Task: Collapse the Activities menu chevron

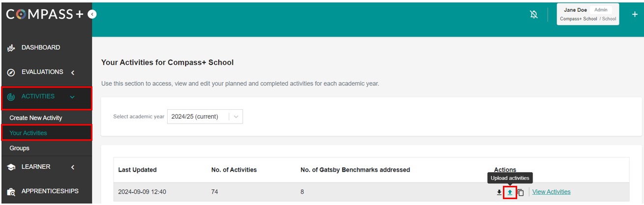Action: (73, 97)
